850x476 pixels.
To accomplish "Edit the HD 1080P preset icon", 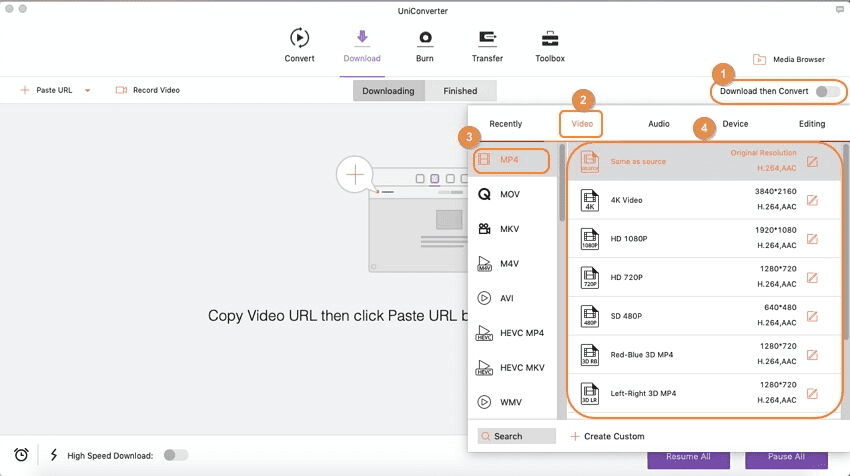I will 812,239.
